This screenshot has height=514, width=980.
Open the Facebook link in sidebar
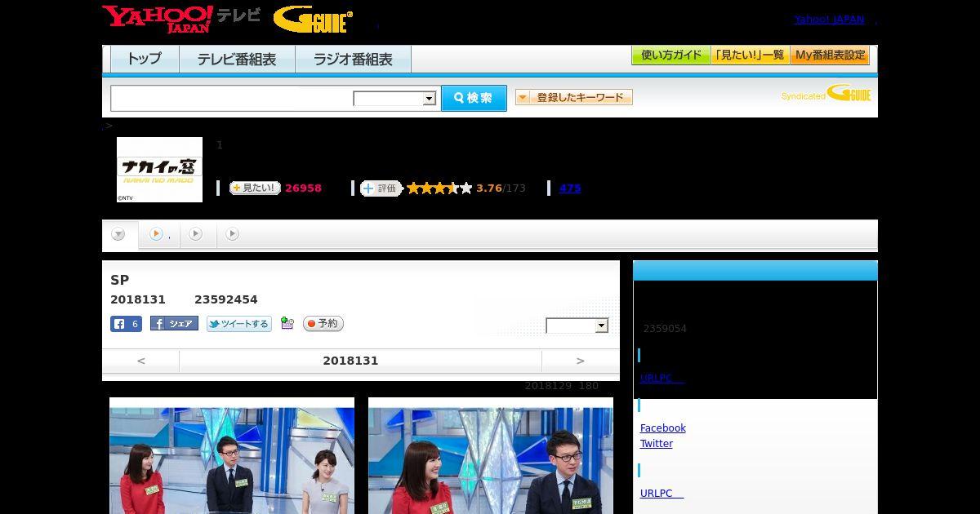(663, 428)
